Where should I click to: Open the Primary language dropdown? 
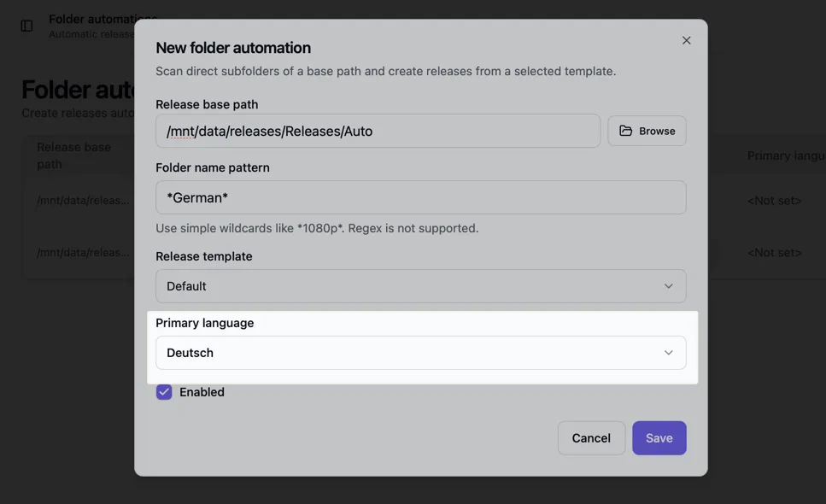420,353
